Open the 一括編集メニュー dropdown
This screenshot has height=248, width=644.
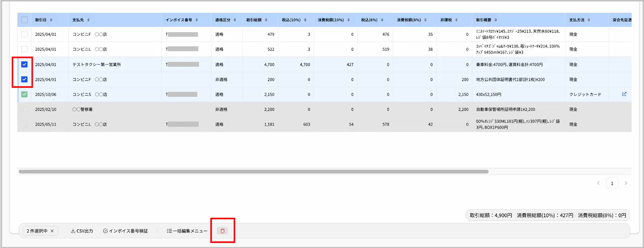point(187,231)
